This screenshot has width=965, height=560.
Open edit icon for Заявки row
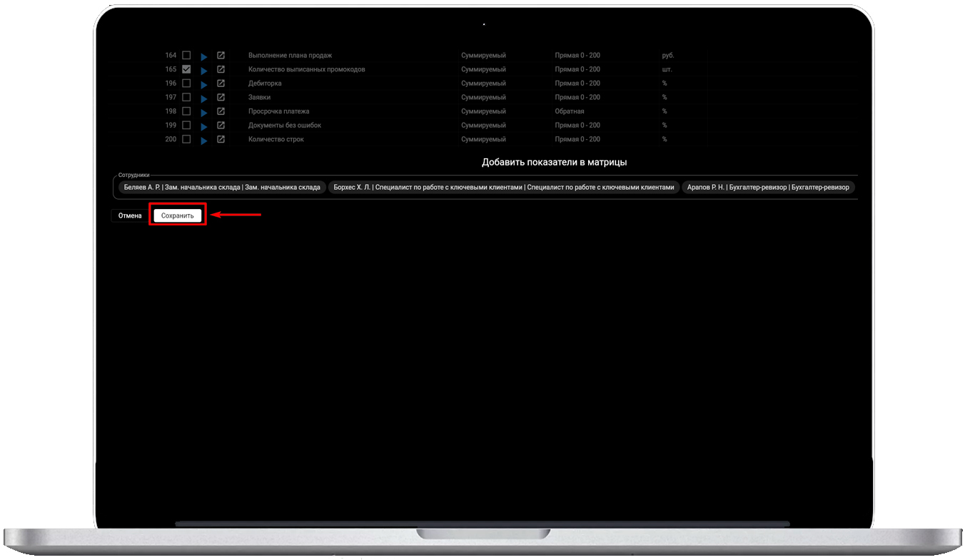(x=221, y=97)
